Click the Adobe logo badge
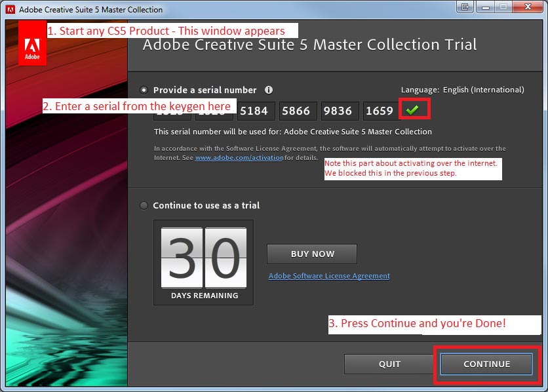Screen dimensions: 548x392 coord(32,43)
